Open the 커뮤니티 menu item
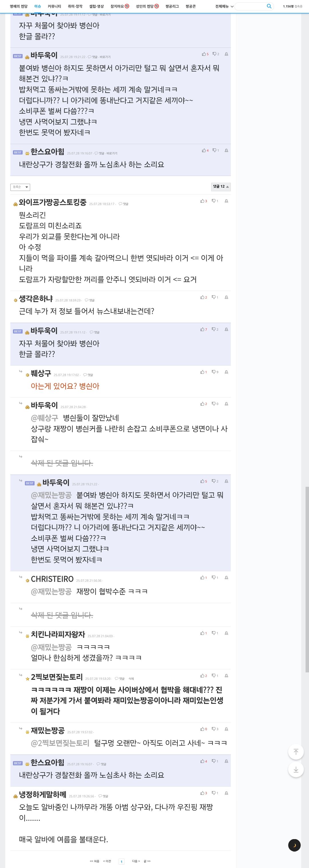The image size is (309, 868). pyautogui.click(x=54, y=6)
